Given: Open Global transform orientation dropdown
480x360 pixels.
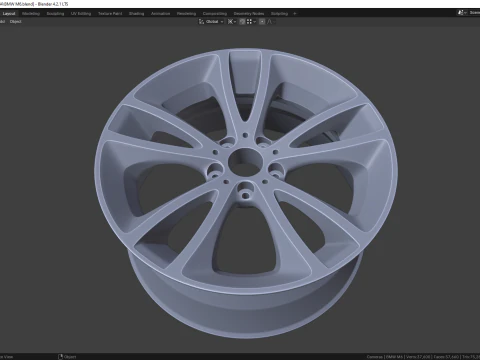Looking at the screenshot, I should tap(211, 22).
